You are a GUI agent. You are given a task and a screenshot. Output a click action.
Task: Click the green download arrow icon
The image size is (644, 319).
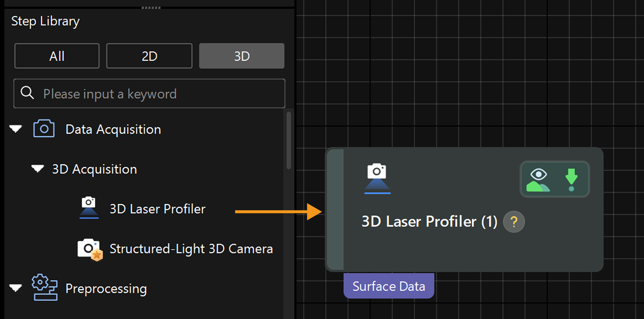(x=571, y=180)
